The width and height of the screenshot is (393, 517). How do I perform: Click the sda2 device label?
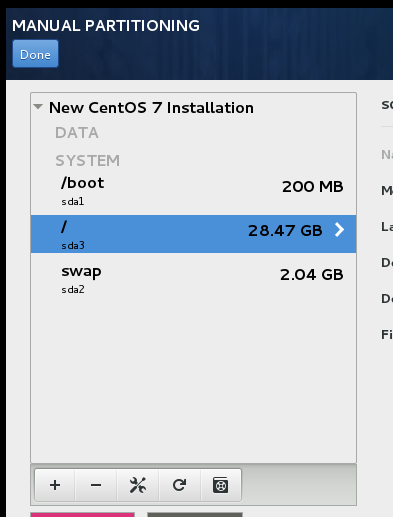73,290
